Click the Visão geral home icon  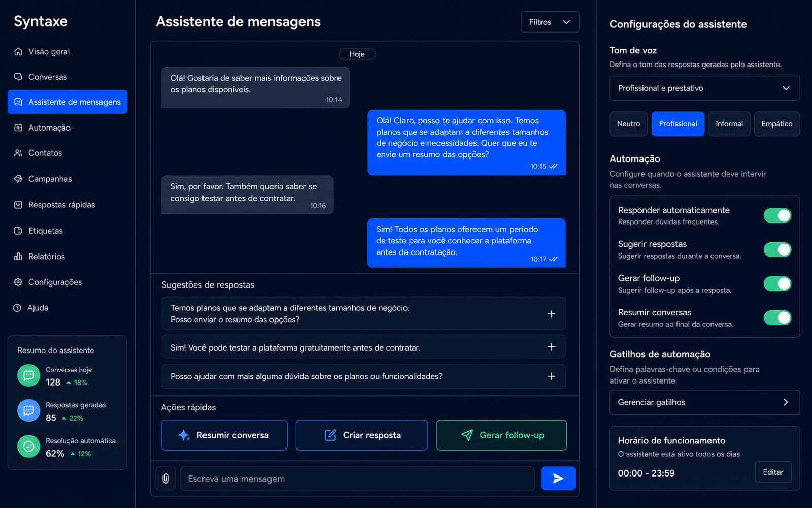[18, 52]
